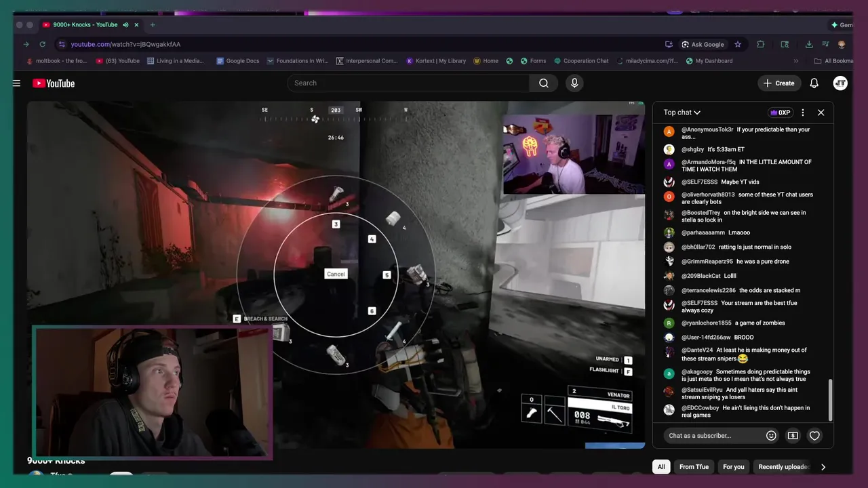Screen dimensions: 868x488
Task: Open live chat more options menu
Action: pos(803,113)
